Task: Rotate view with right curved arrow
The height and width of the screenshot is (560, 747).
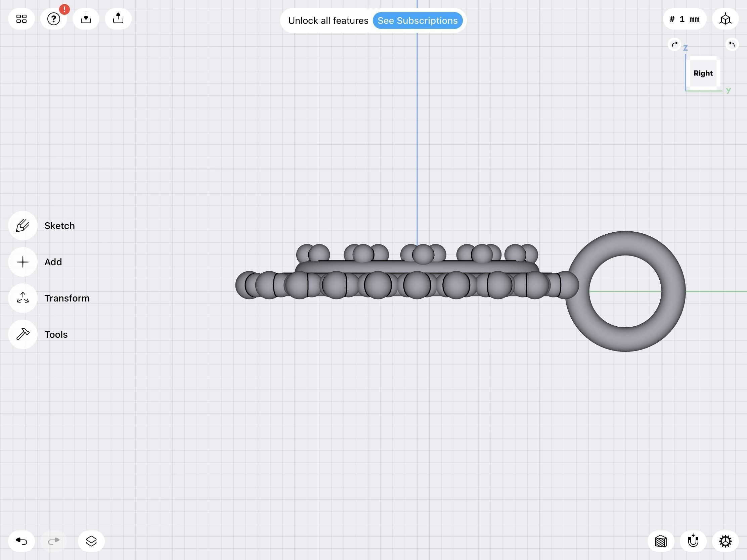Action: pos(732,44)
